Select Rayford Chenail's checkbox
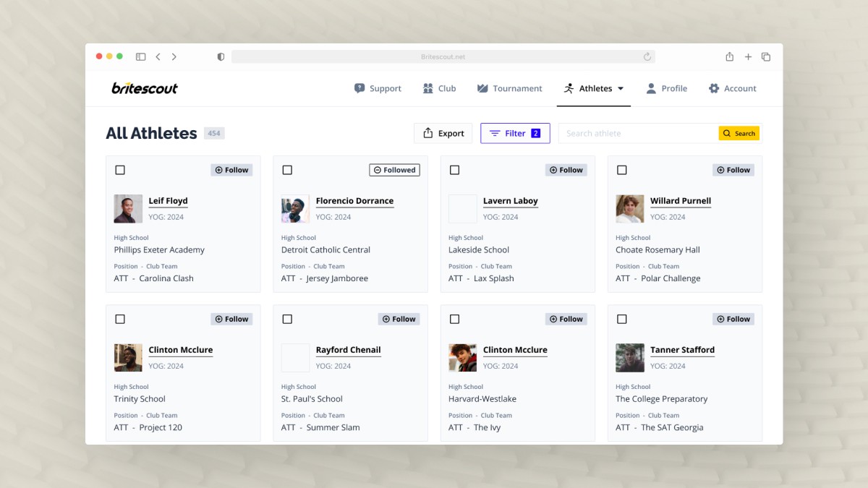 pyautogui.click(x=287, y=319)
